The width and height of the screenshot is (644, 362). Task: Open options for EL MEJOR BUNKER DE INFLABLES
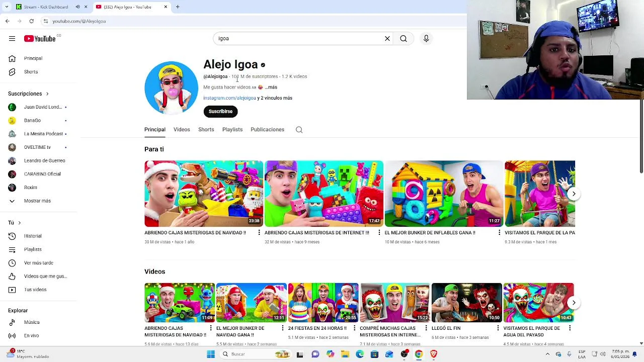(499, 233)
